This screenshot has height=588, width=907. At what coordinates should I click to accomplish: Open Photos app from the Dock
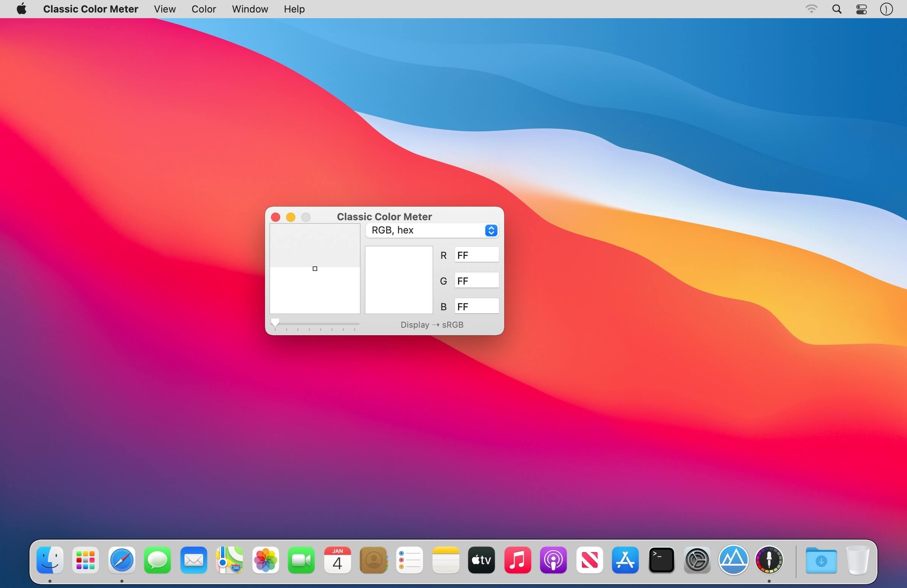pos(266,560)
